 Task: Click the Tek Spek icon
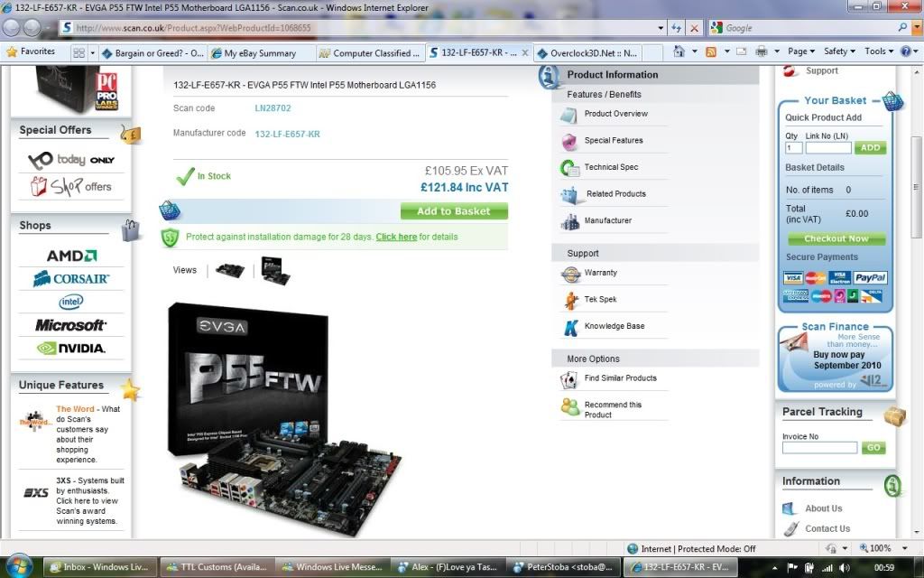[570, 301]
